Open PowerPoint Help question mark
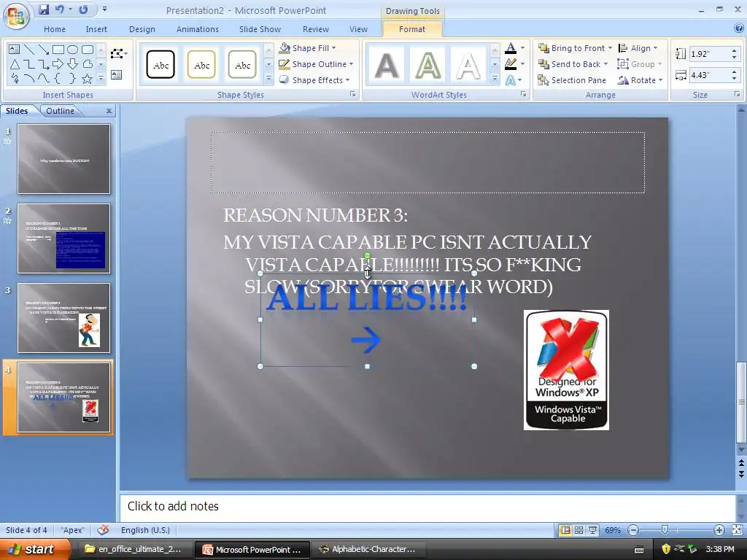The height and width of the screenshot is (560, 747). point(739,28)
